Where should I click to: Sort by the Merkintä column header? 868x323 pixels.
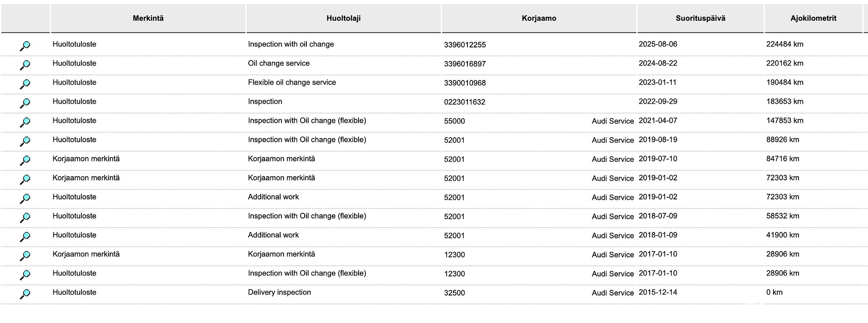click(148, 18)
